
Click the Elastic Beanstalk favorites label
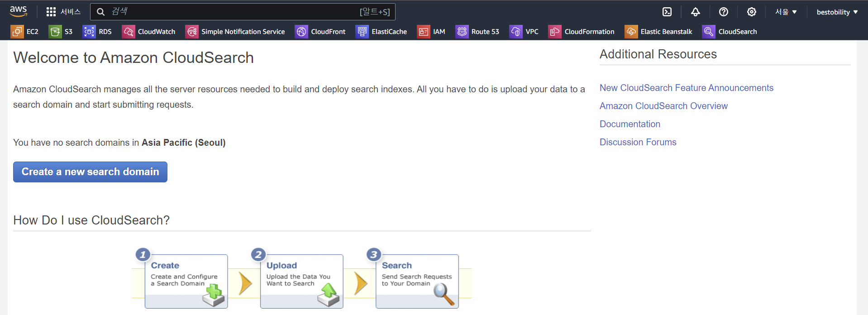666,32
